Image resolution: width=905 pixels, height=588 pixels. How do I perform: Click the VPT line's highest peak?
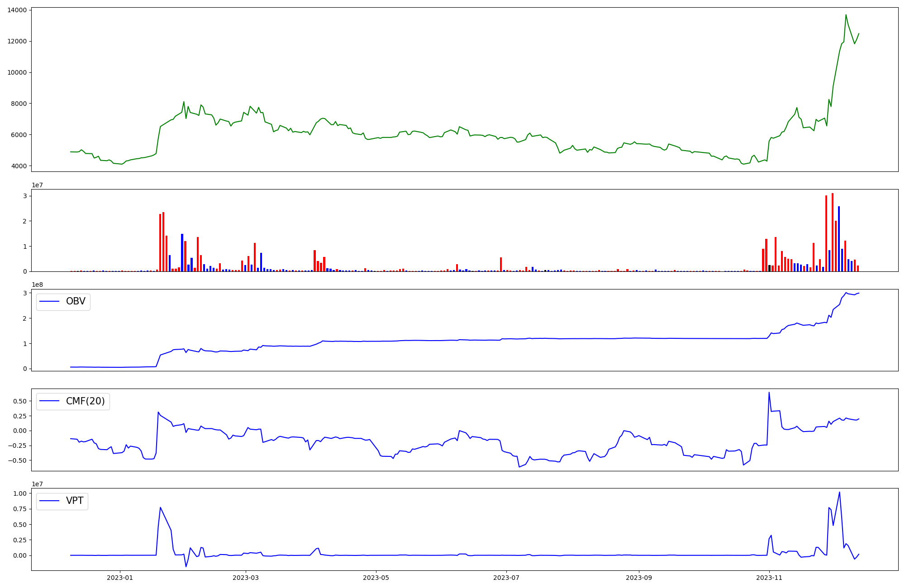tap(839, 493)
